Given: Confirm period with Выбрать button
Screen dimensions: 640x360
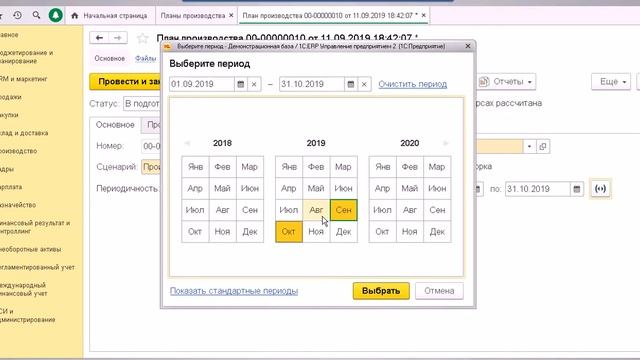Looking at the screenshot, I should pos(381,291).
